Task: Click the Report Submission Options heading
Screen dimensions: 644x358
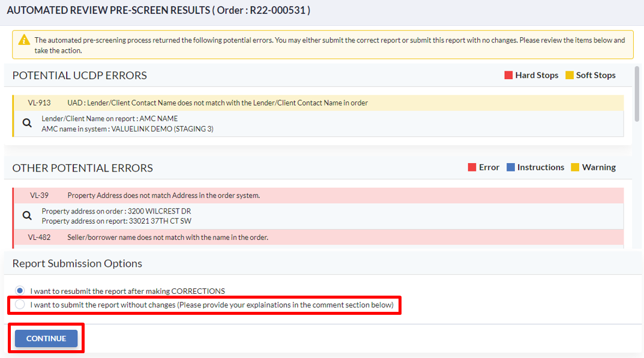Action: point(77,263)
